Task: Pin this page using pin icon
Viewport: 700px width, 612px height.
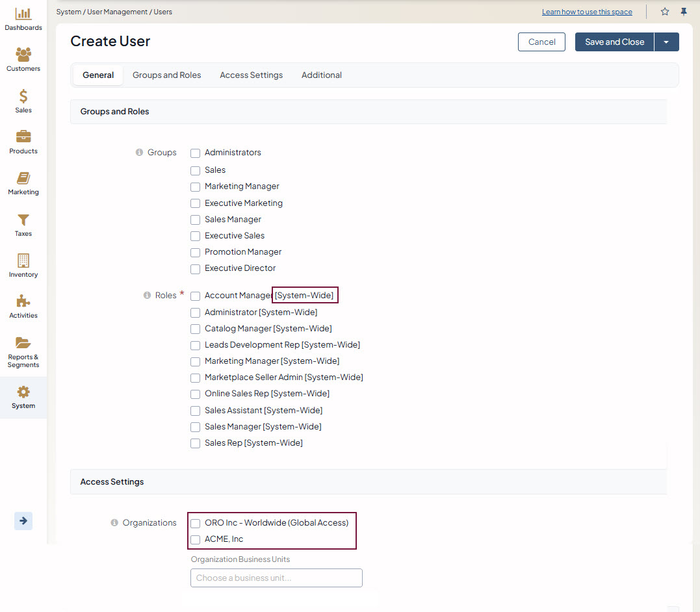Action: click(684, 12)
